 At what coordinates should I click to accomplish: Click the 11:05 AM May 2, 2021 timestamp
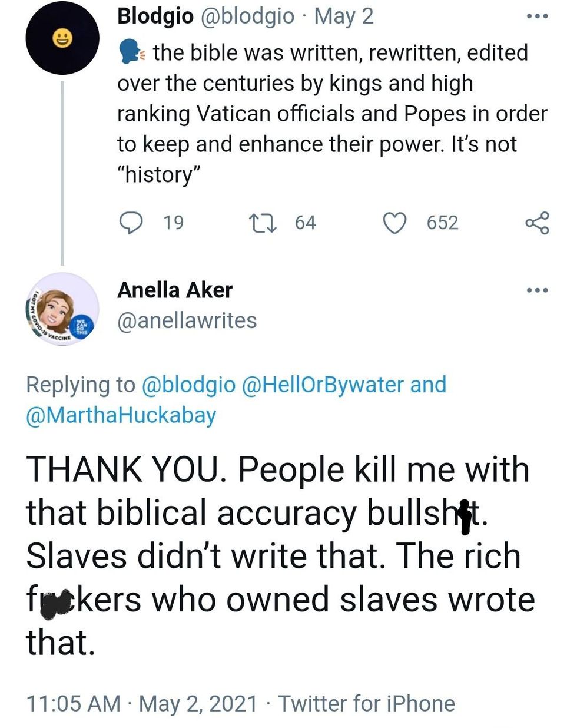142,703
